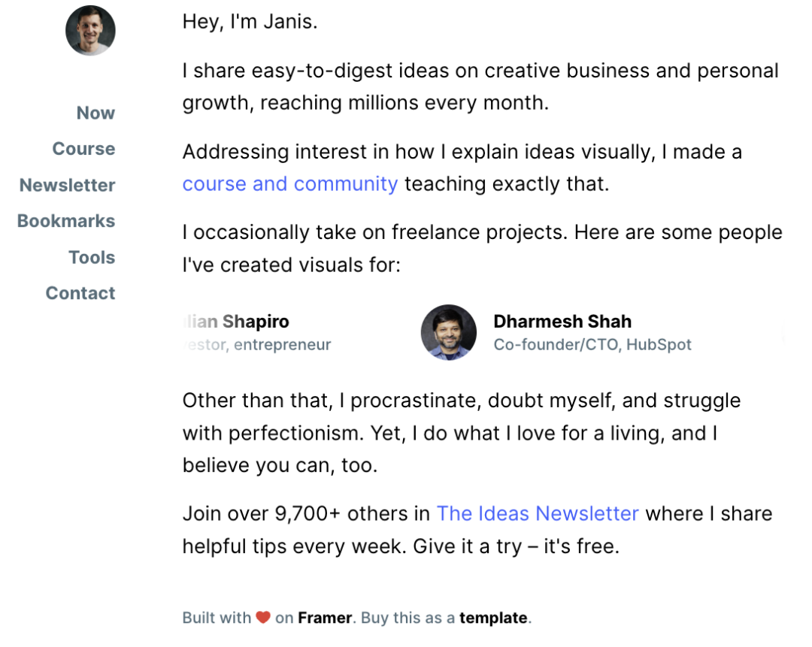
Task: Click Dharmesh Shah's round portrait
Action: pyautogui.click(x=448, y=332)
